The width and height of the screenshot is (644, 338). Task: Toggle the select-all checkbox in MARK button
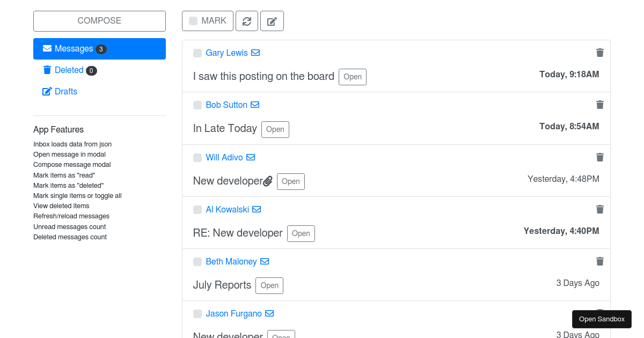pyautogui.click(x=193, y=21)
